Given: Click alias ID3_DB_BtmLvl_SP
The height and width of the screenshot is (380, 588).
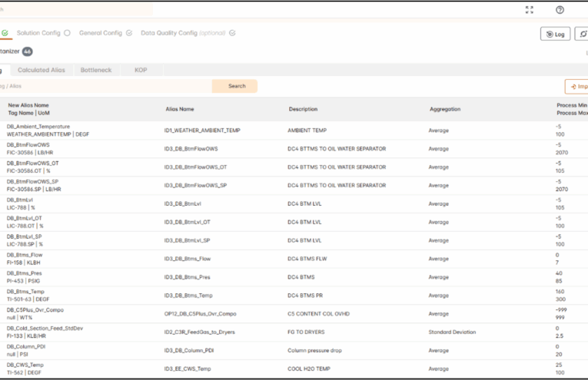Looking at the screenshot, I should [x=187, y=240].
